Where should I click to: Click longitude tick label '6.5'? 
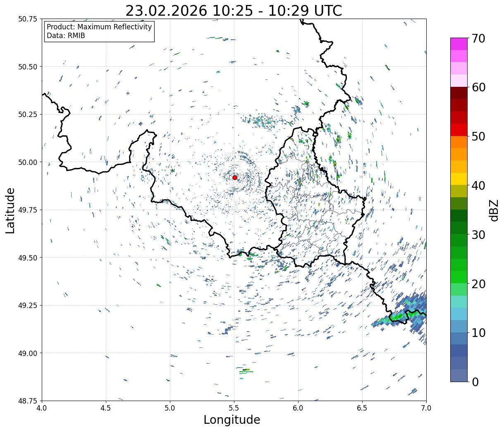[x=362, y=408]
